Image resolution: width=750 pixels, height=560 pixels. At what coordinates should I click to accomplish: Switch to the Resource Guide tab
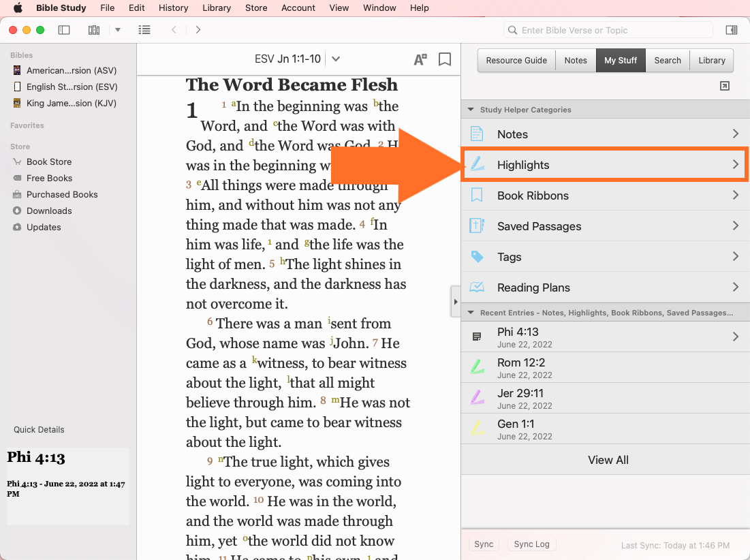click(516, 60)
